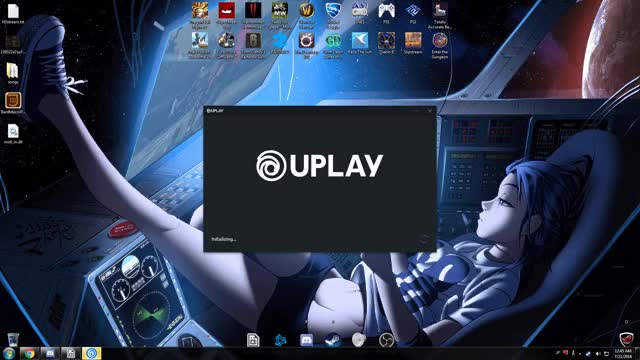Open the Discord icon in the dock
640x360 pixels.
tap(307, 340)
